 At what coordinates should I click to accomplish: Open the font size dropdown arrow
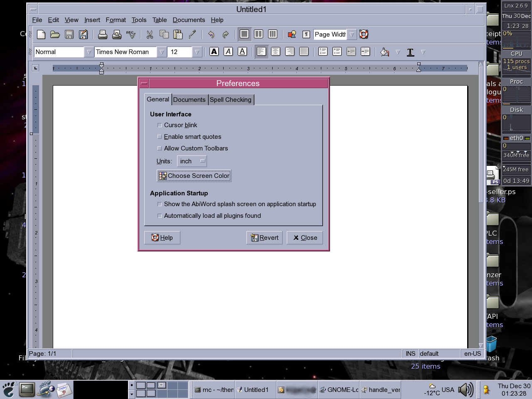click(197, 52)
